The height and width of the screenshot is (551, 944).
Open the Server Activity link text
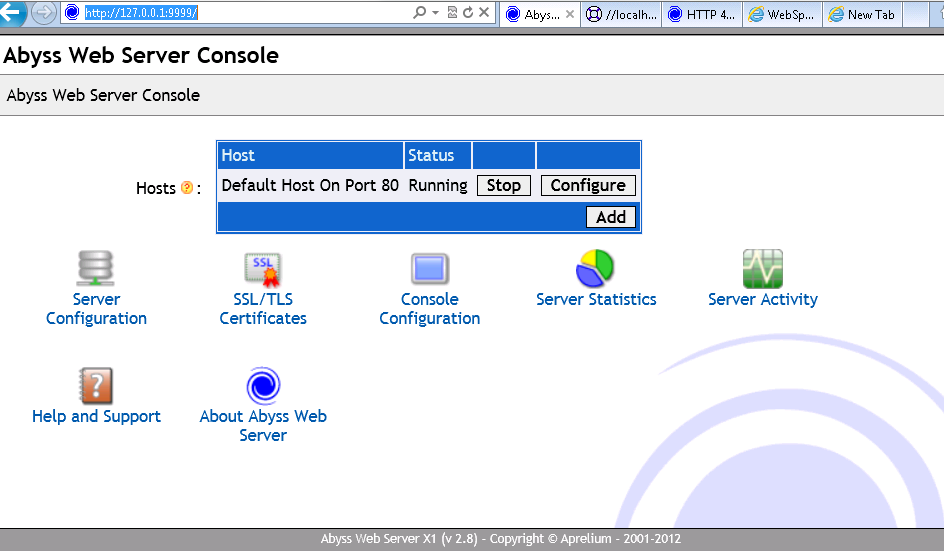[x=763, y=299]
